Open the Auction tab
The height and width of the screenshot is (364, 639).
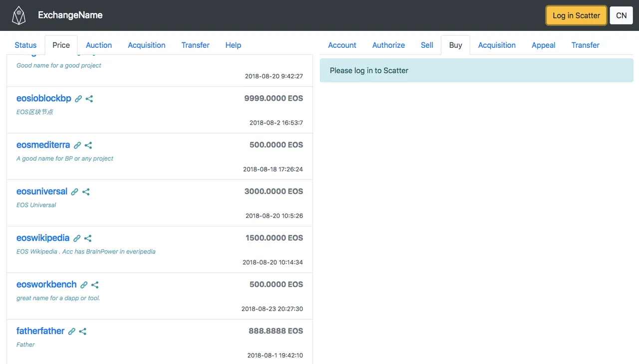pos(99,45)
